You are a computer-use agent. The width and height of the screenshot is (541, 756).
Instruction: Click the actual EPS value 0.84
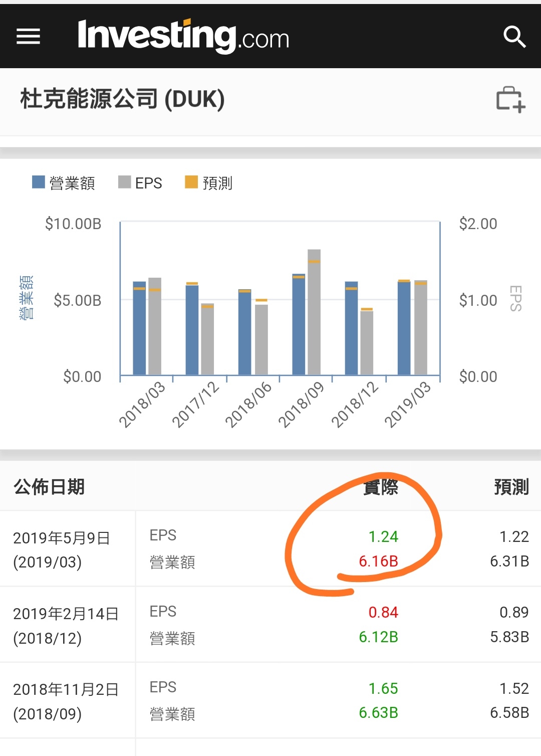coord(383,612)
